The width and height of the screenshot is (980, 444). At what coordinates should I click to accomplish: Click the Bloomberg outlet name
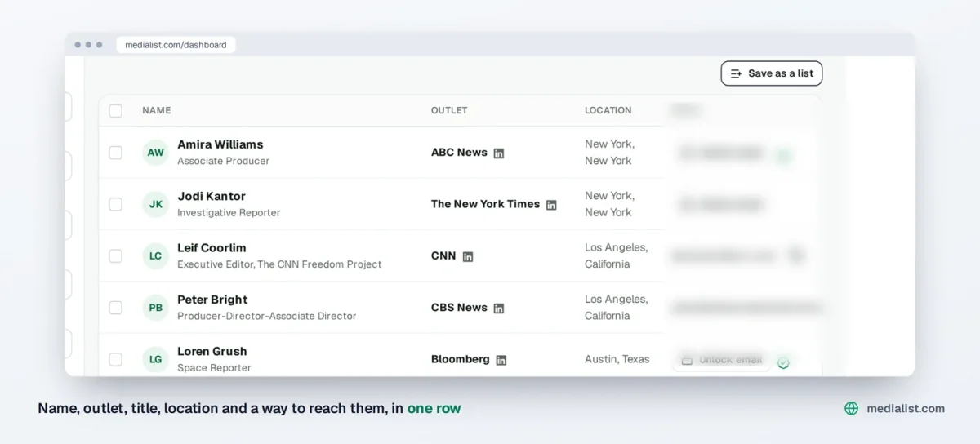(x=461, y=359)
